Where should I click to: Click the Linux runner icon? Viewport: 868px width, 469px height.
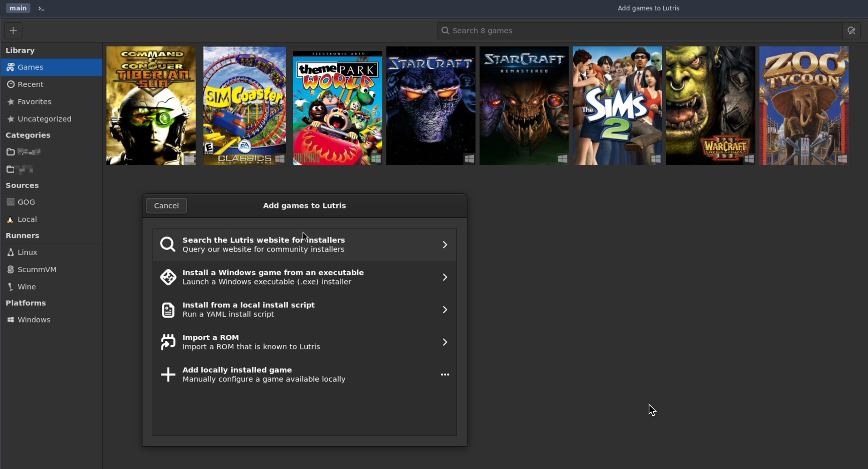10,252
